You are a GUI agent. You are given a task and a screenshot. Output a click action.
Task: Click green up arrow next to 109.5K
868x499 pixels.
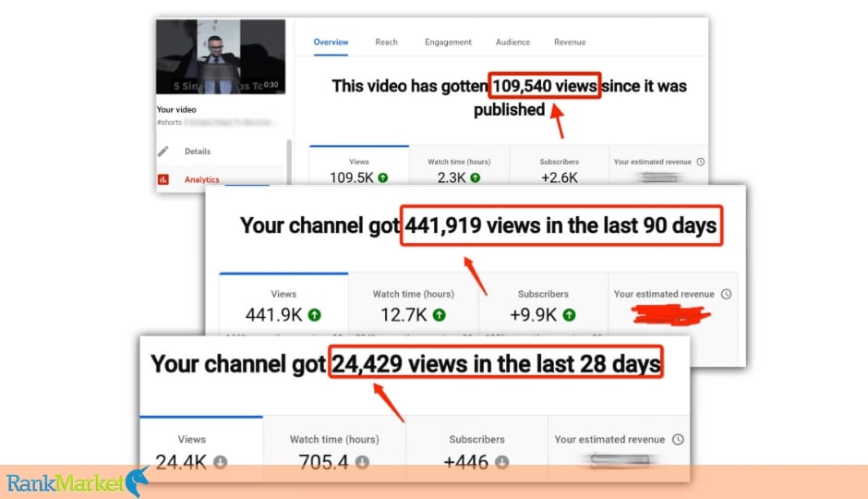(x=383, y=177)
